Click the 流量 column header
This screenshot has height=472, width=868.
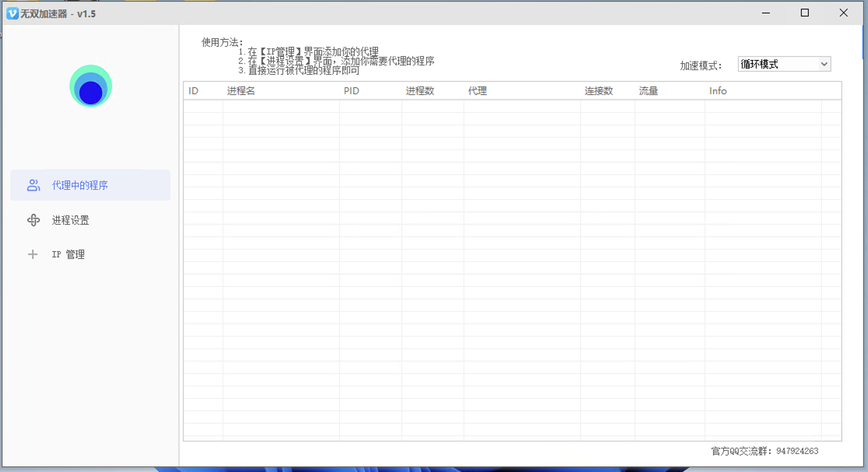click(x=648, y=91)
